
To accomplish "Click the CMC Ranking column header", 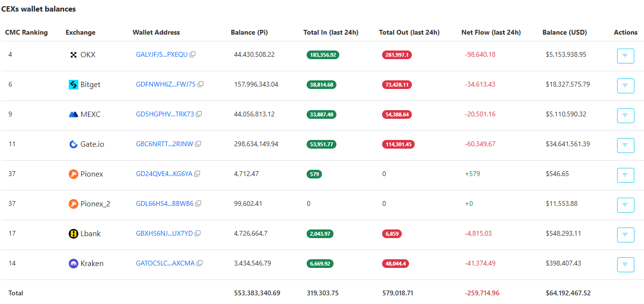I will tap(26, 32).
